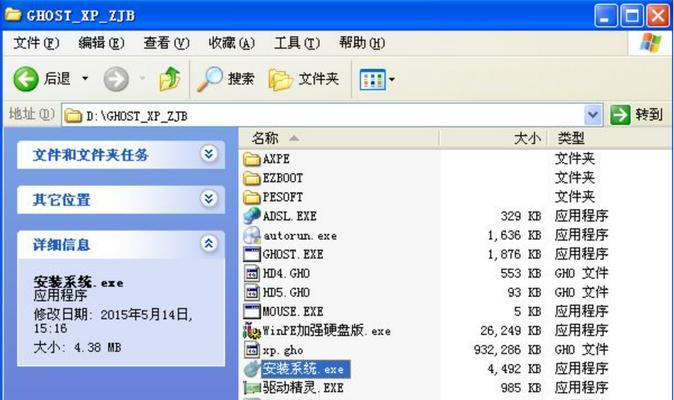674x400 pixels.
Task: Select the ADSL.EXE program icon
Action: [251, 216]
